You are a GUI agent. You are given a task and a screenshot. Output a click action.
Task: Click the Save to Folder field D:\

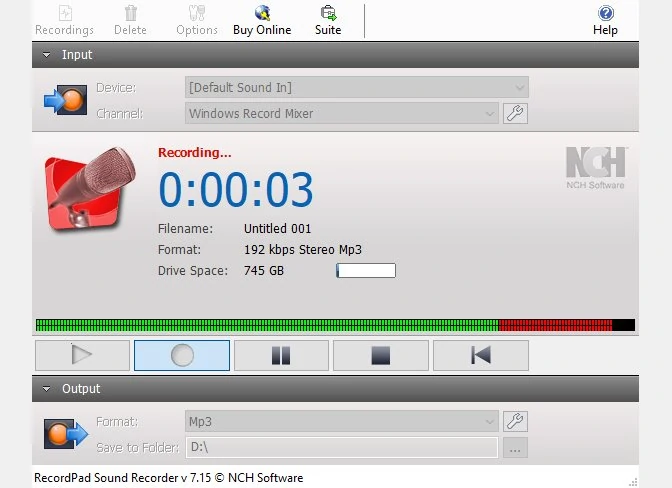point(342,448)
